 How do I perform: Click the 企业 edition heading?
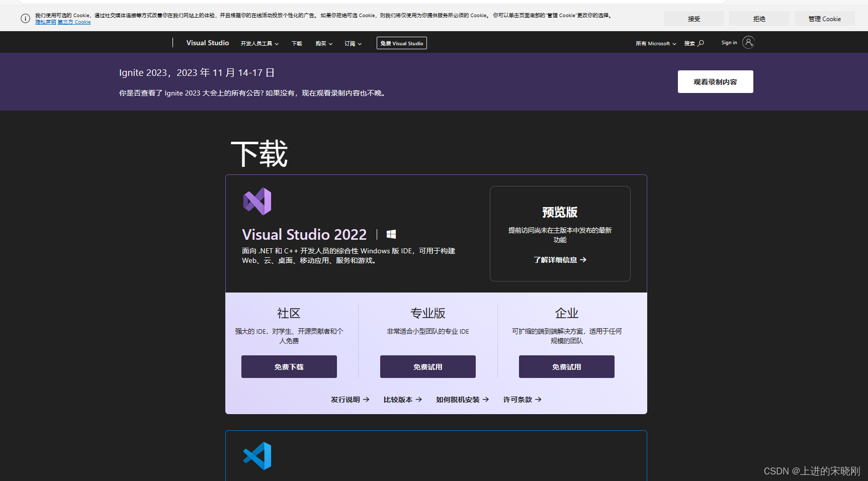pyautogui.click(x=567, y=313)
